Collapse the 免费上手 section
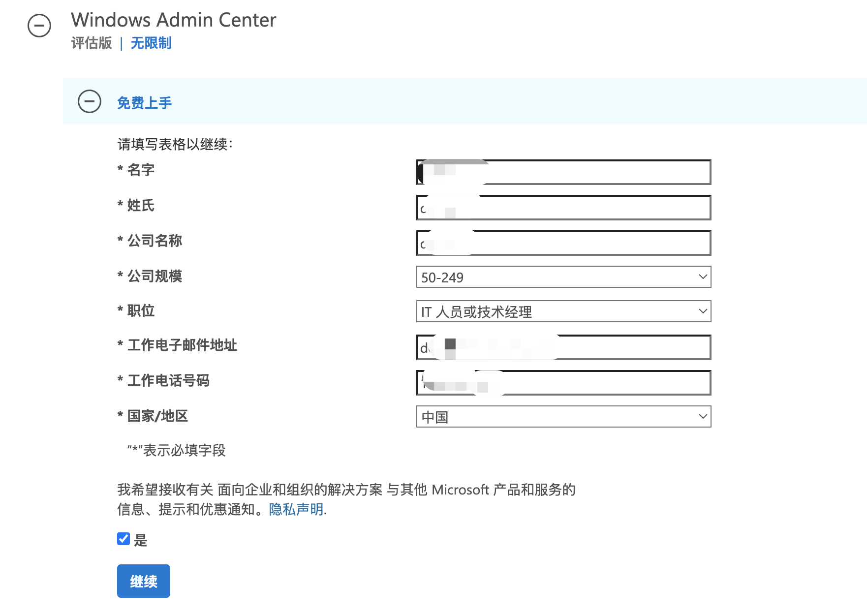 [90, 102]
